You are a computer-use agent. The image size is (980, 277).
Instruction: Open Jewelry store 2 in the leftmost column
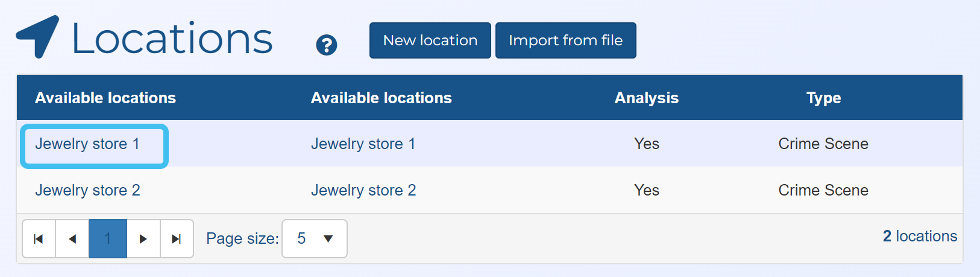click(x=87, y=191)
